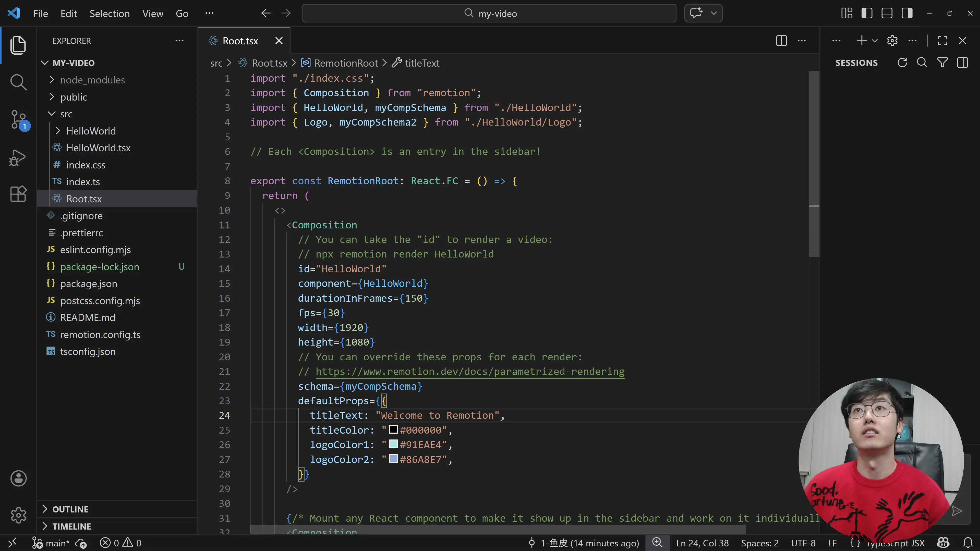Click the #91EAE4 color swatch
Screen dimensions: 980x551
click(394, 444)
